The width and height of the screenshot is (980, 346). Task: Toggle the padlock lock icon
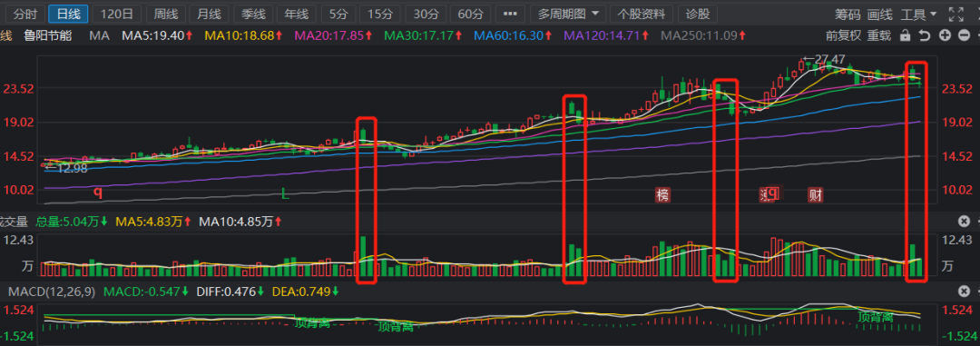pos(905,36)
